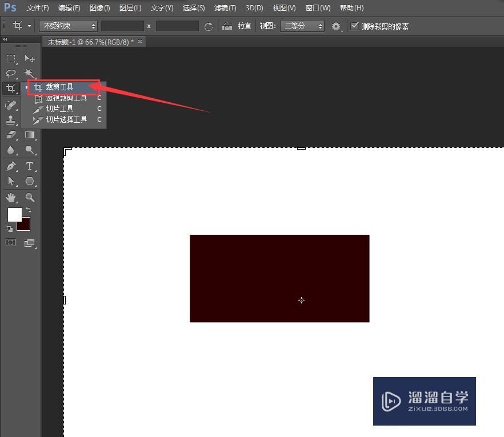The width and height of the screenshot is (504, 437).
Task: Select the Move tool
Action: [x=30, y=58]
